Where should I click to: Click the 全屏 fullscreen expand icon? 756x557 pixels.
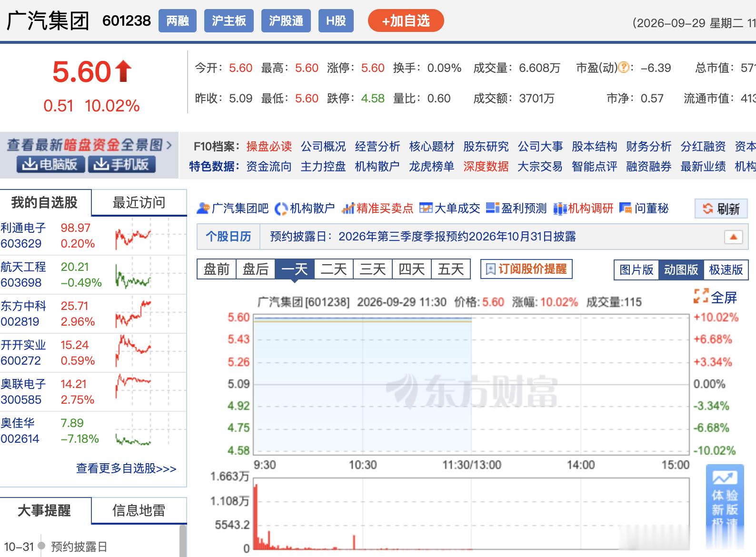(x=701, y=296)
